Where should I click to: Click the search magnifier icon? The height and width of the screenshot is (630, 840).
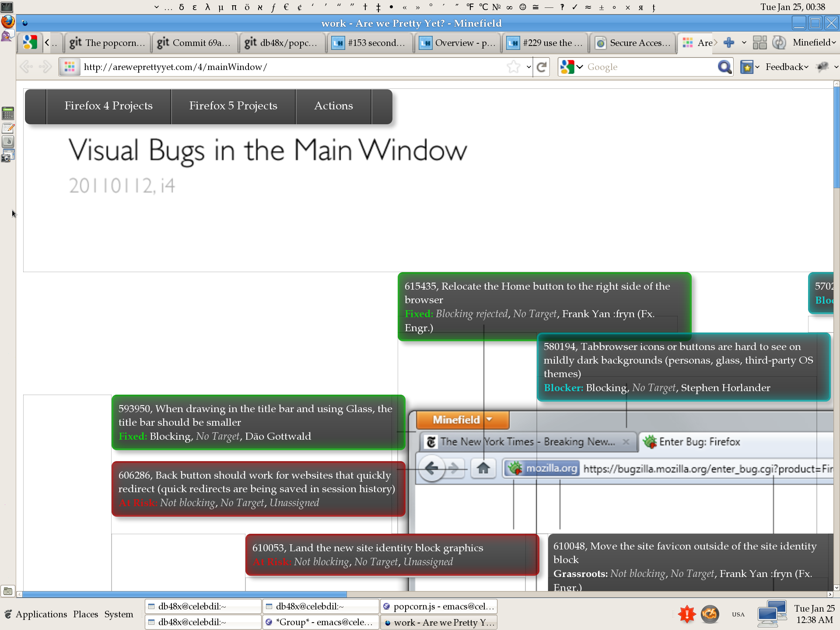click(724, 67)
